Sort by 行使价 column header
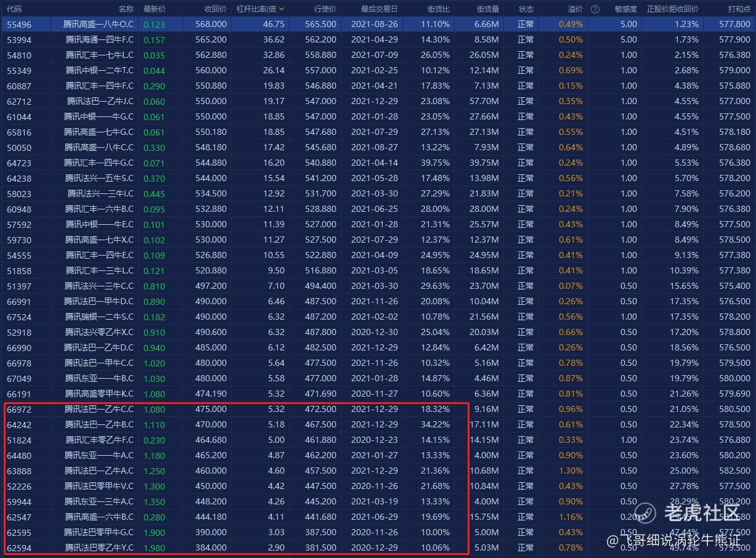The width and height of the screenshot is (756, 558). [325, 9]
